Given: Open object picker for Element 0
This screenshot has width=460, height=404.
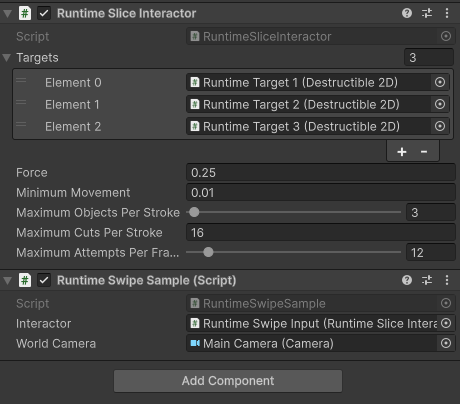Looking at the screenshot, I should [x=440, y=82].
